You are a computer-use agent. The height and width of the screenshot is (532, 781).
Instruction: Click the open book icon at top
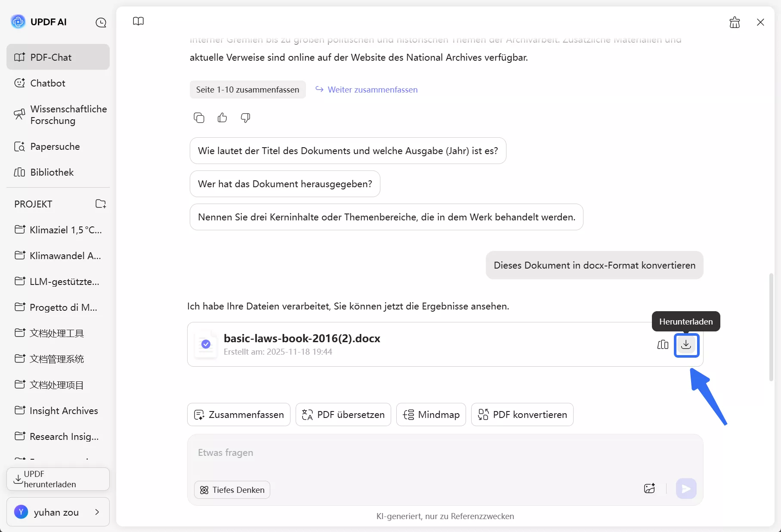138,22
